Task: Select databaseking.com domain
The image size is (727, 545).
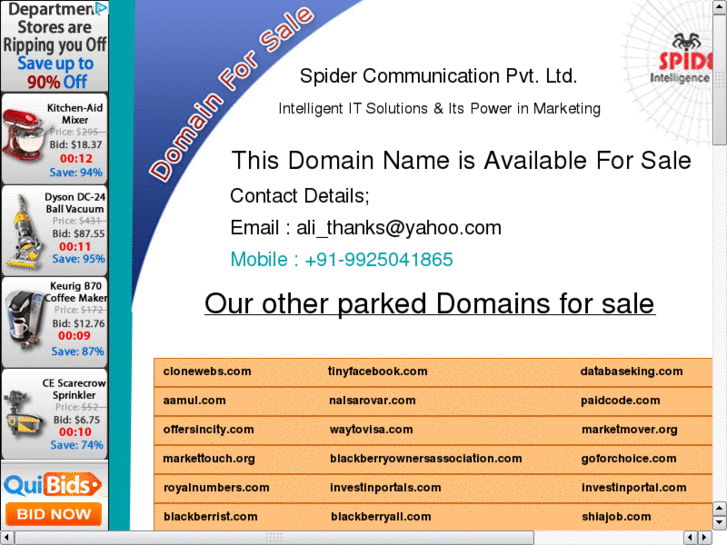Action: click(x=631, y=371)
